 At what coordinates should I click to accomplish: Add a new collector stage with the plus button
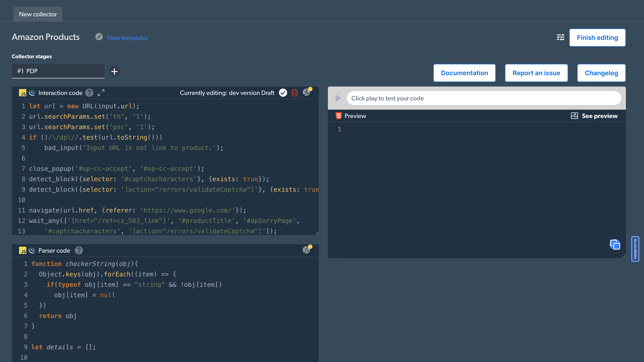[114, 71]
